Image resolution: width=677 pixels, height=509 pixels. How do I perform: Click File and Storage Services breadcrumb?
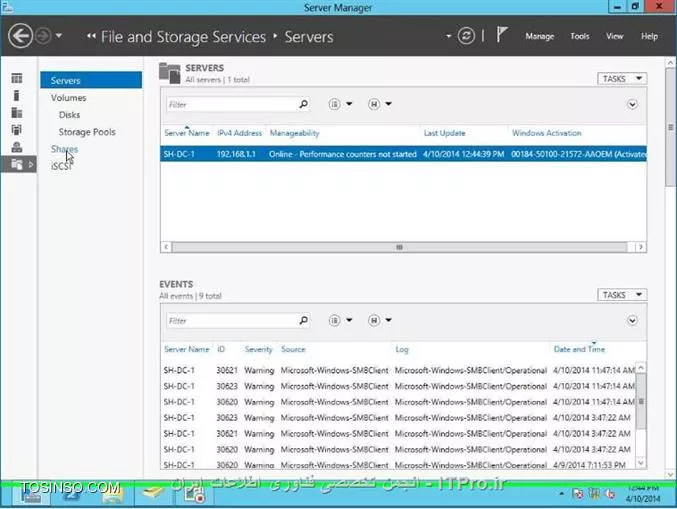(x=183, y=37)
